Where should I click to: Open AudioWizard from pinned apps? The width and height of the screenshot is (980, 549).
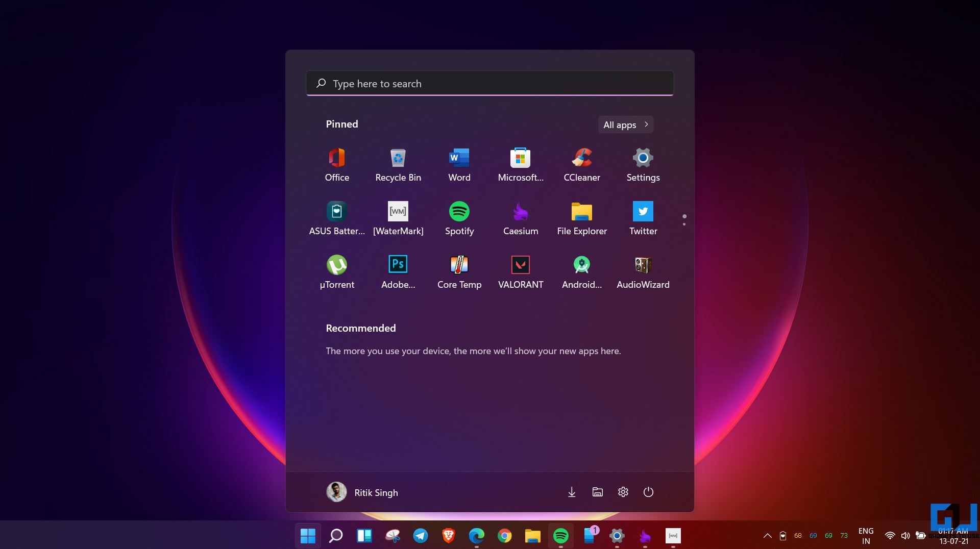(643, 272)
